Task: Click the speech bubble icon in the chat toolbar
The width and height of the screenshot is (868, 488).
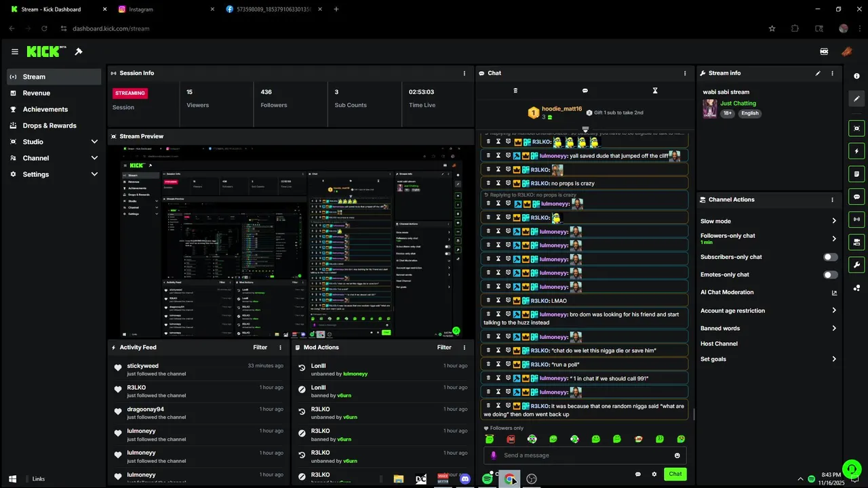Action: click(x=585, y=90)
